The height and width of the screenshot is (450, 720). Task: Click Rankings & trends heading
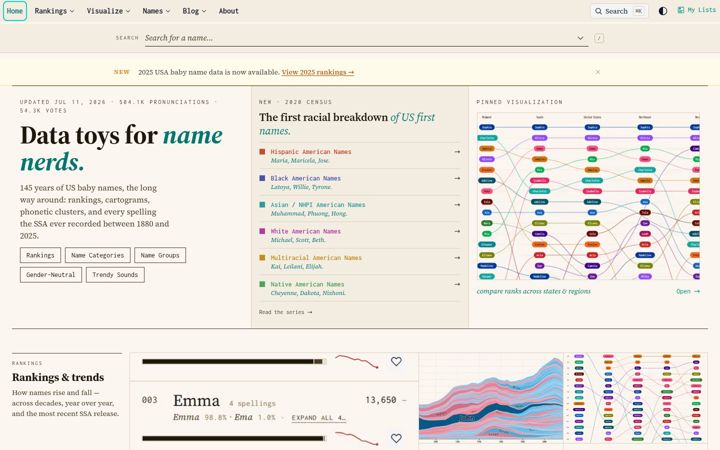point(58,377)
